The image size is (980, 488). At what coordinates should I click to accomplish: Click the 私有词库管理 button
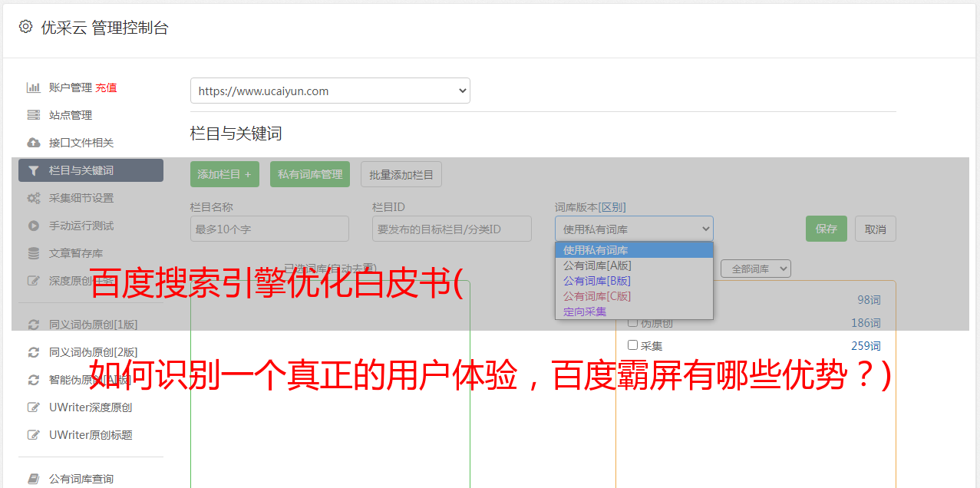click(x=310, y=174)
